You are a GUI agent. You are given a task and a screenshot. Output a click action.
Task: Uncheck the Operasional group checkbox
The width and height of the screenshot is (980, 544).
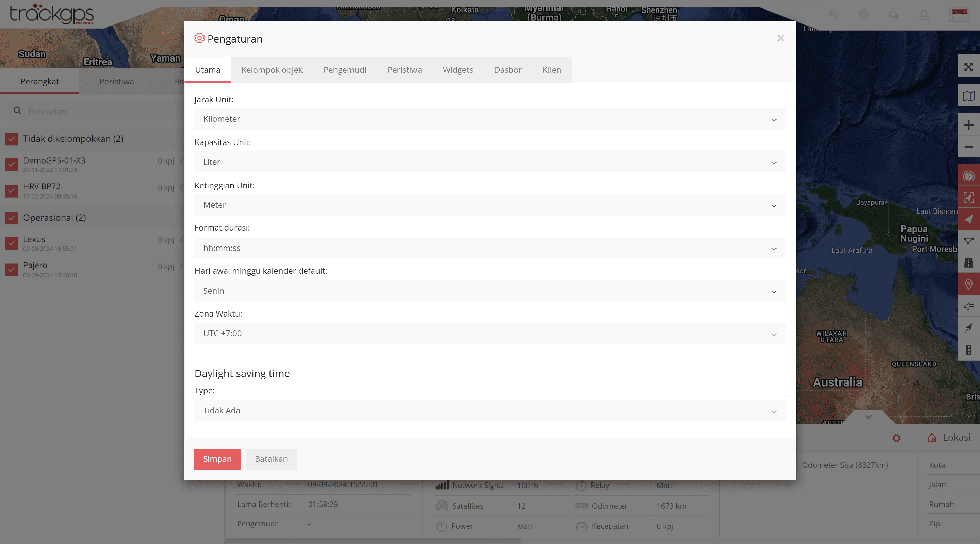[x=12, y=218]
